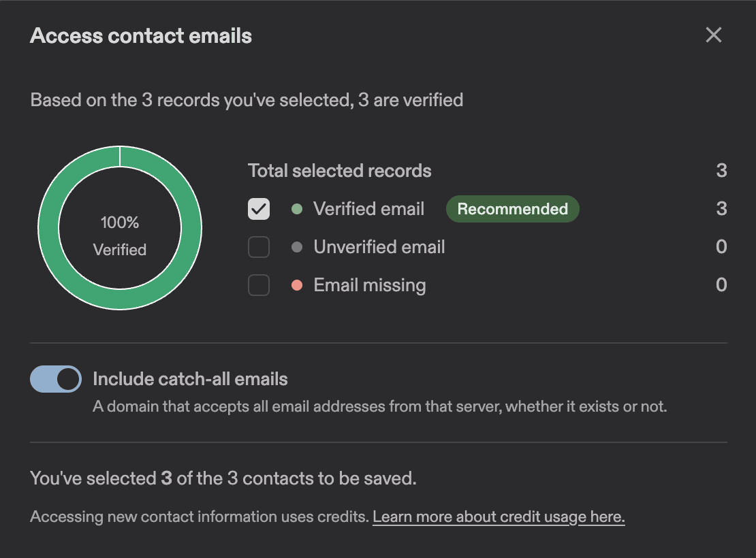Enable the Unverified email checkbox
Image resolution: width=756 pixels, height=558 pixels.
pyautogui.click(x=259, y=247)
